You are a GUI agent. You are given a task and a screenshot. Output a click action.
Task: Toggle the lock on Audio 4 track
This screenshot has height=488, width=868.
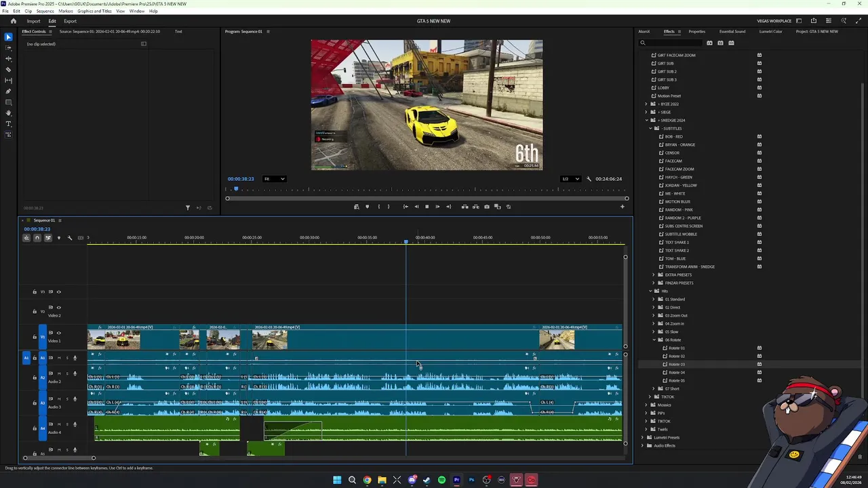click(x=35, y=428)
